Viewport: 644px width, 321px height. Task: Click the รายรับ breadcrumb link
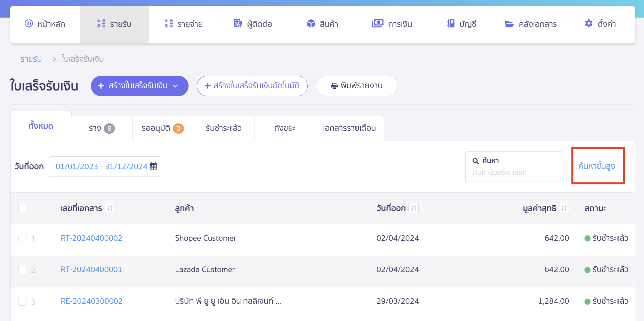(31, 59)
